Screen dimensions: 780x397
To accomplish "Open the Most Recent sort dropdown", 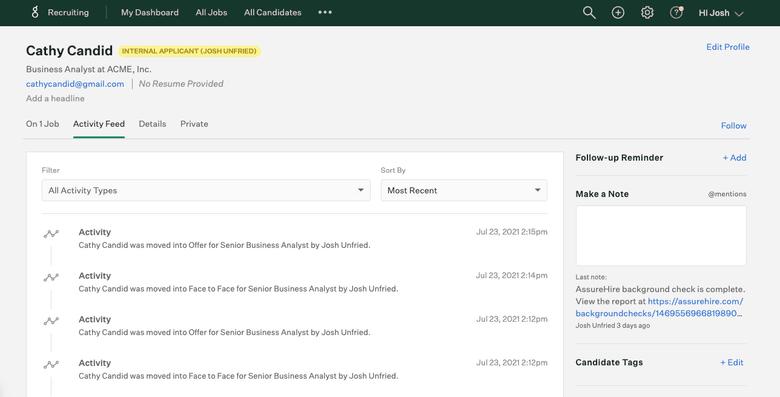I will coord(464,191).
